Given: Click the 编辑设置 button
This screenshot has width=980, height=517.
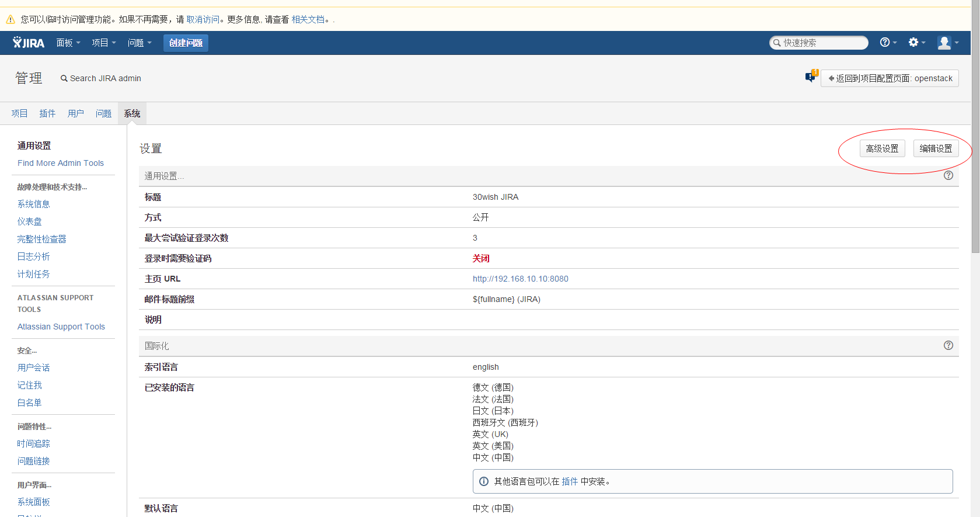Looking at the screenshot, I should (x=936, y=148).
